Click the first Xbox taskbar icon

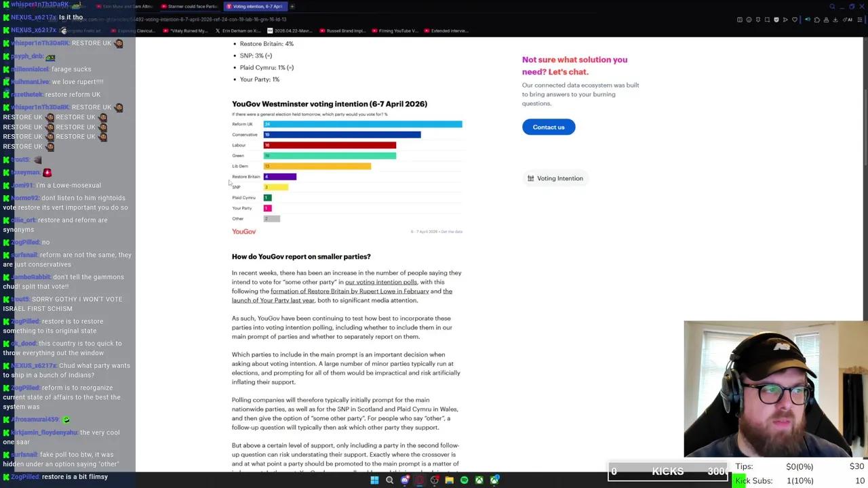click(479, 480)
